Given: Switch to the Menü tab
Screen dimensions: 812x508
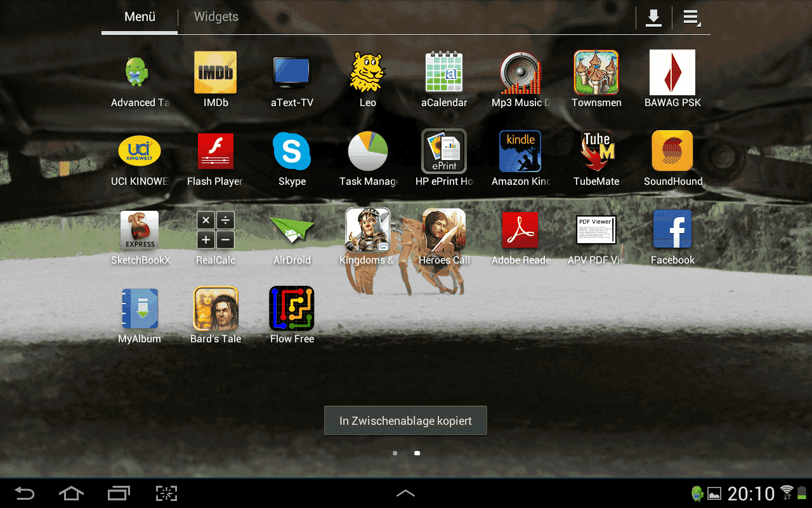Looking at the screenshot, I should click(x=140, y=17).
